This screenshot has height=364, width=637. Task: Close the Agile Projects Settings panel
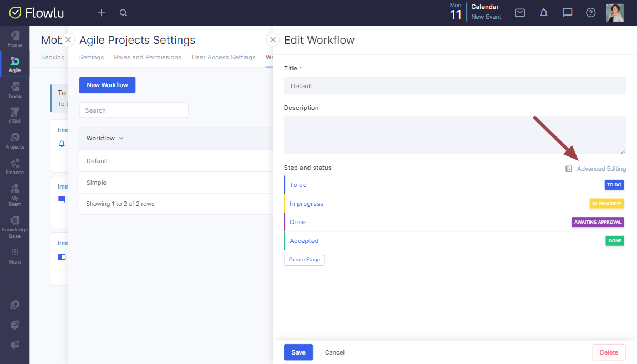(x=68, y=39)
